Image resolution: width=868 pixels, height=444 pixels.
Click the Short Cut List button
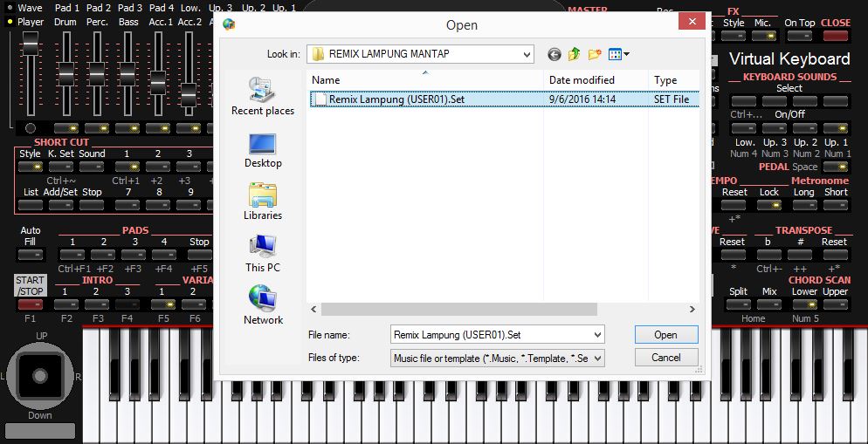[31, 205]
